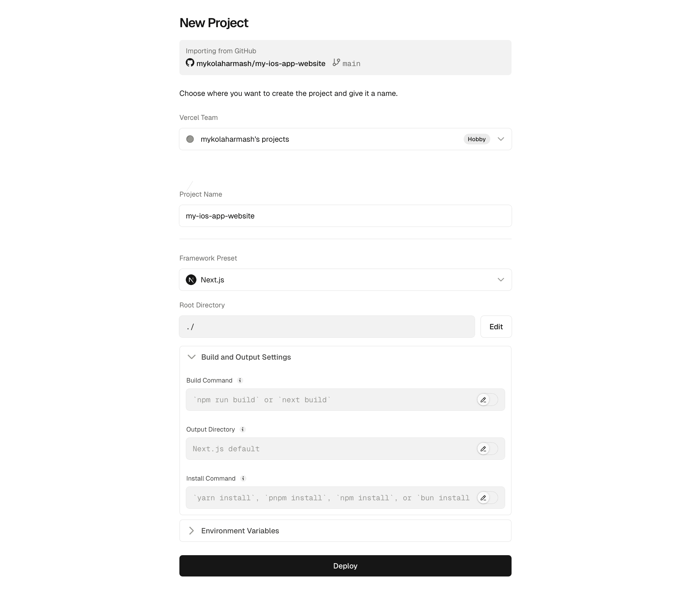Collapse the Build and Output Settings section
The width and height of the screenshot is (700, 593).
point(191,357)
